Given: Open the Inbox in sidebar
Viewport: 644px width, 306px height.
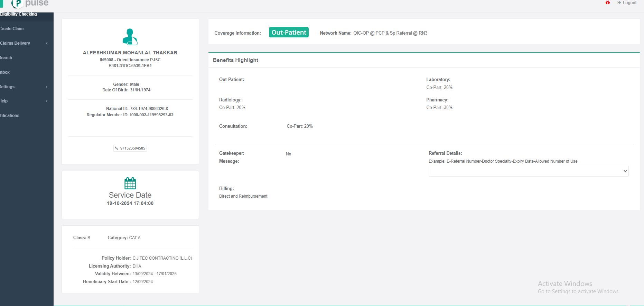Looking at the screenshot, I should coord(5,72).
